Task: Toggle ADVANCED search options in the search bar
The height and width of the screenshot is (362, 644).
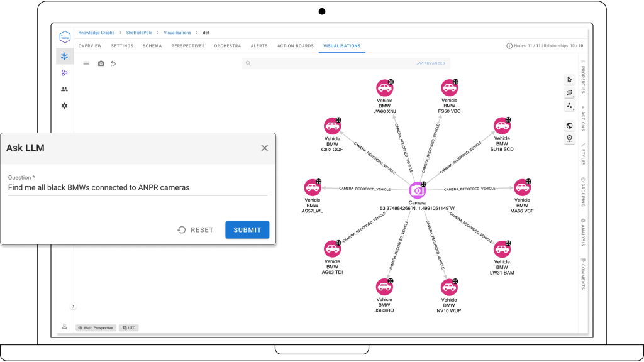Action: coord(431,63)
